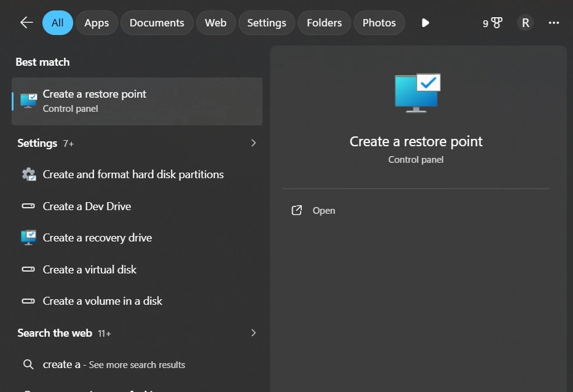573x392 pixels.
Task: Click the large restore point icon in preview pane
Action: click(x=417, y=93)
